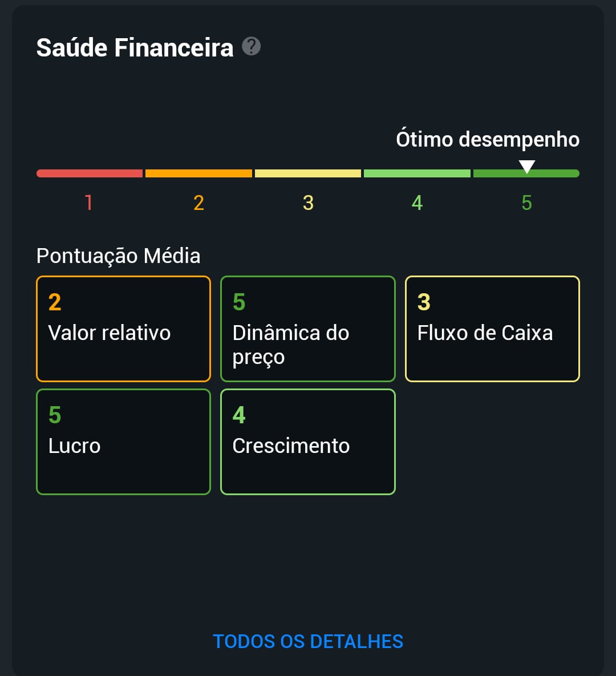616x676 pixels.
Task: Open the Dinâmica do preço score card
Action: (x=308, y=329)
